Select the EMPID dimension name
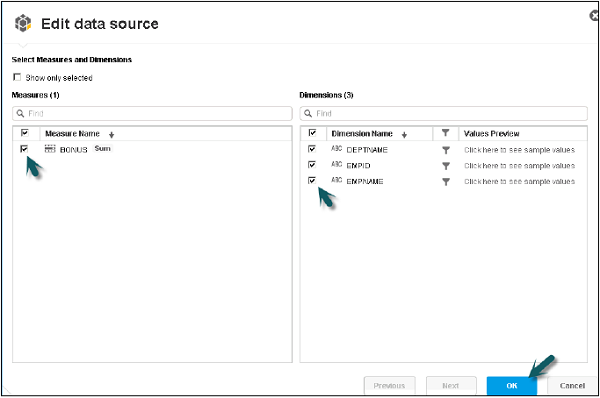 click(x=358, y=166)
